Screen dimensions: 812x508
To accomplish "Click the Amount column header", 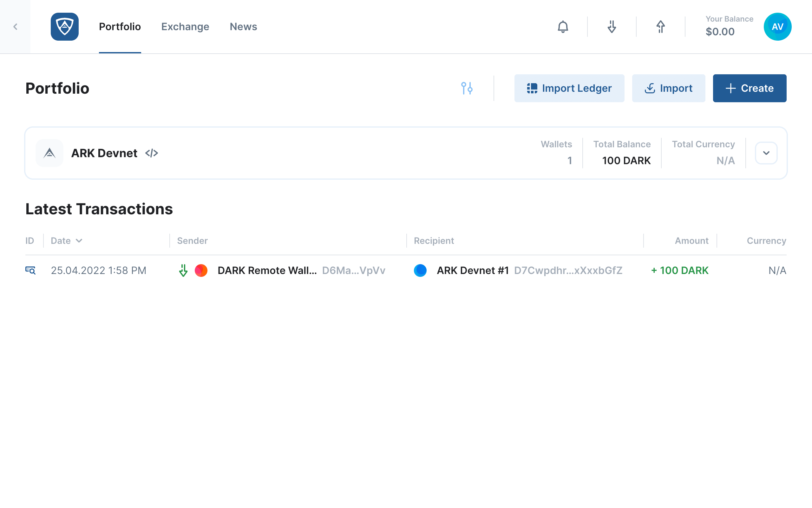I will tap(691, 241).
